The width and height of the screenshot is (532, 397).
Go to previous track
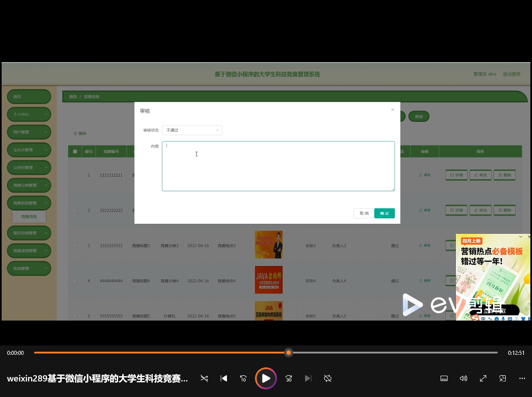click(x=223, y=378)
